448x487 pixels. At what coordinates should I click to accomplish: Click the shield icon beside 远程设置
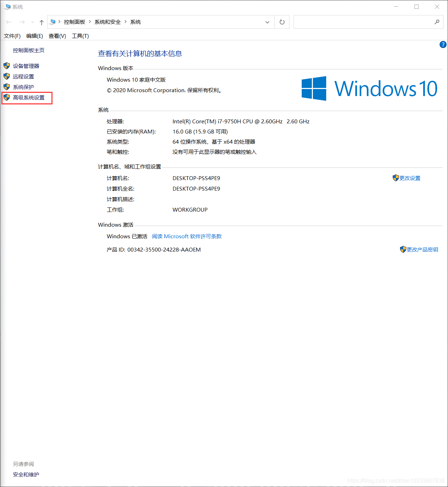coord(7,76)
